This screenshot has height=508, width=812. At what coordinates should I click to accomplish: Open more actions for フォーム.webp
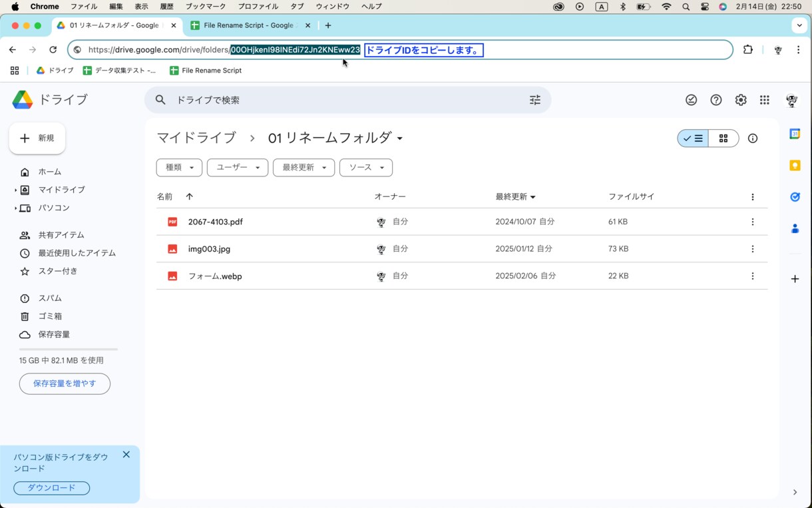753,276
